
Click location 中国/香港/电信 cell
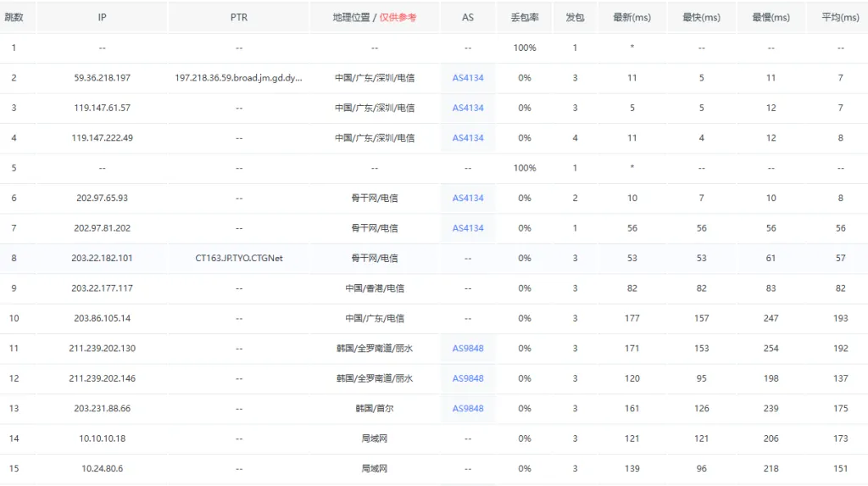click(374, 288)
